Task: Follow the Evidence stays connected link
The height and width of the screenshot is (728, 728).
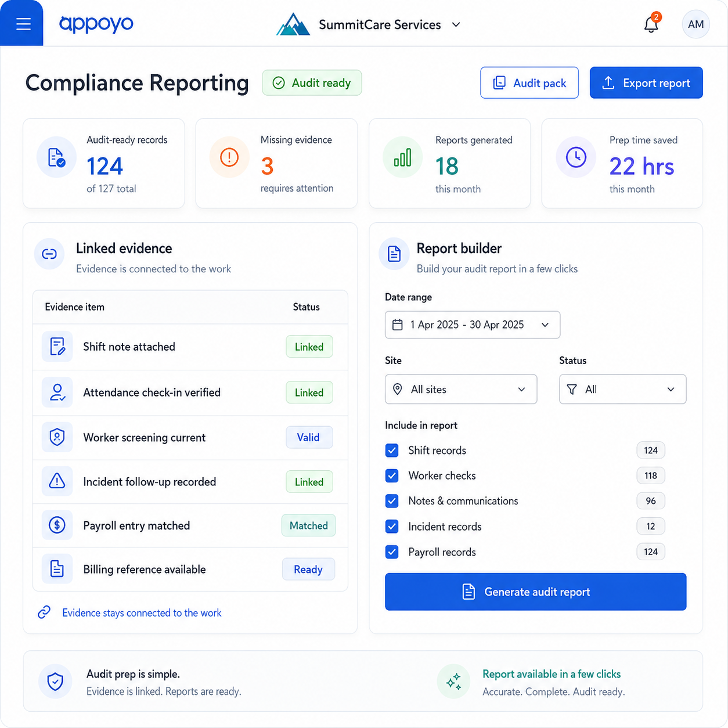Action: pos(142,613)
